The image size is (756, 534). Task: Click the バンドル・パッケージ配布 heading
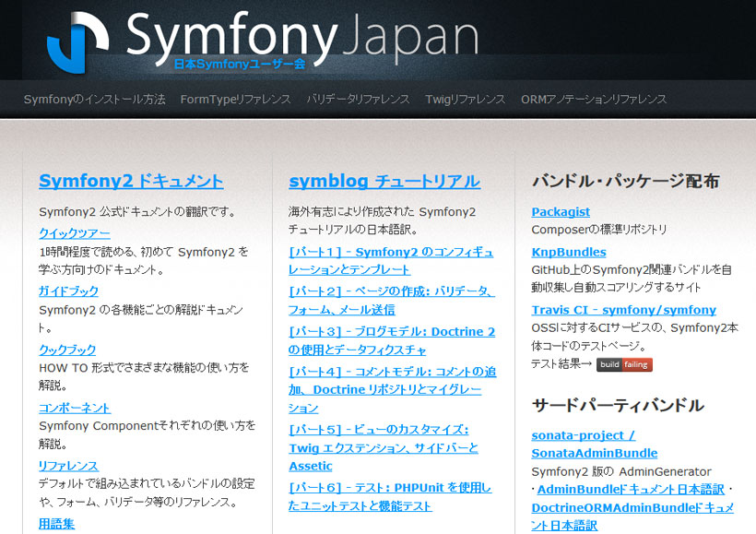coord(626,181)
